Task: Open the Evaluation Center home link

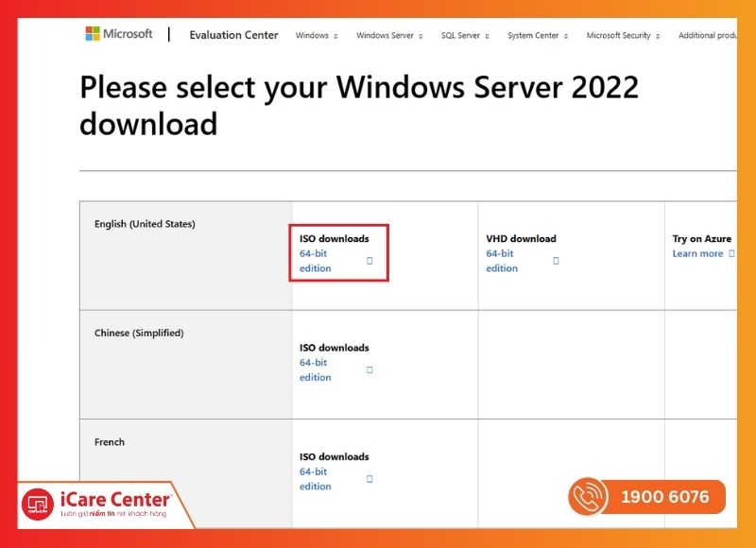Action: pos(233,35)
